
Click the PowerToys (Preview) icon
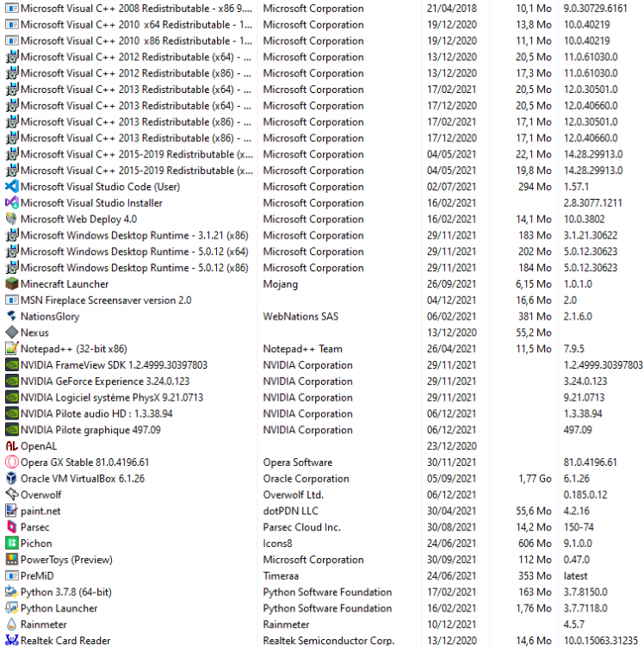[x=11, y=560]
